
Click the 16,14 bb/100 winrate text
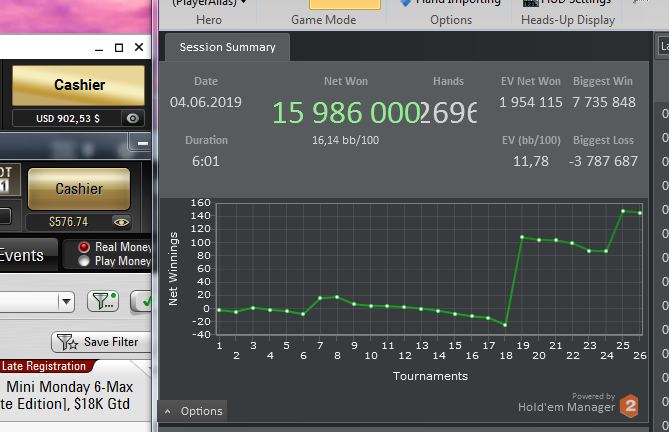tap(346, 140)
